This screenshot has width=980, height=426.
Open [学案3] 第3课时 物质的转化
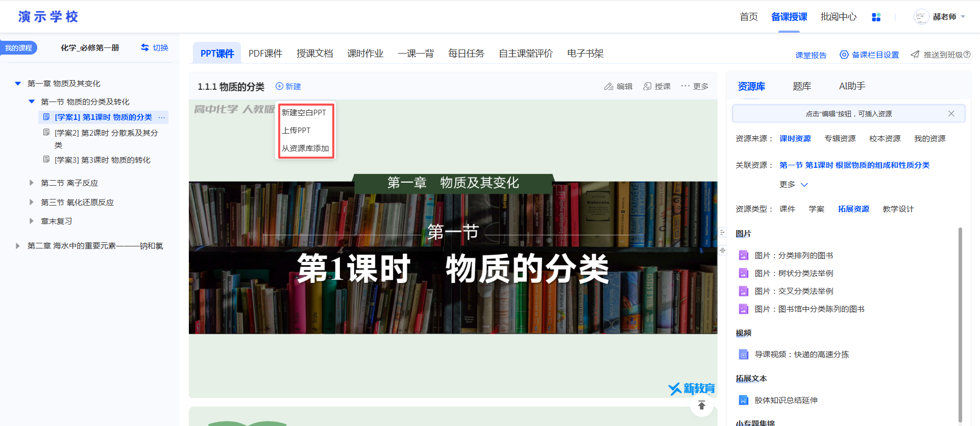pos(103,160)
